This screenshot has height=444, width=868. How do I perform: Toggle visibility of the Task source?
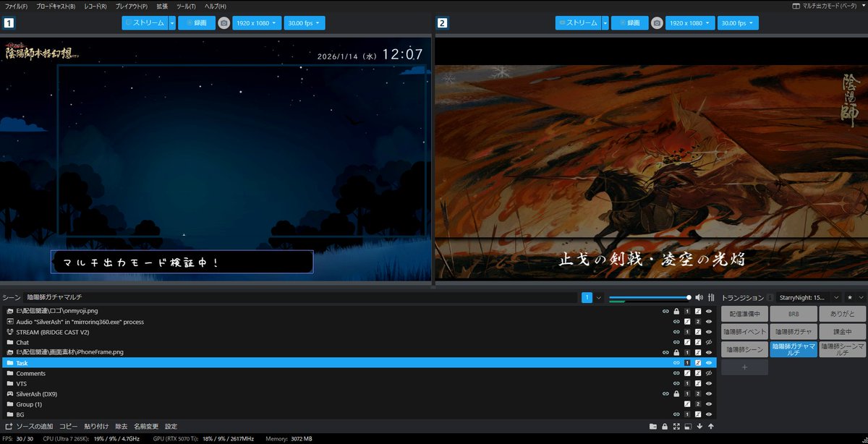[710, 363]
